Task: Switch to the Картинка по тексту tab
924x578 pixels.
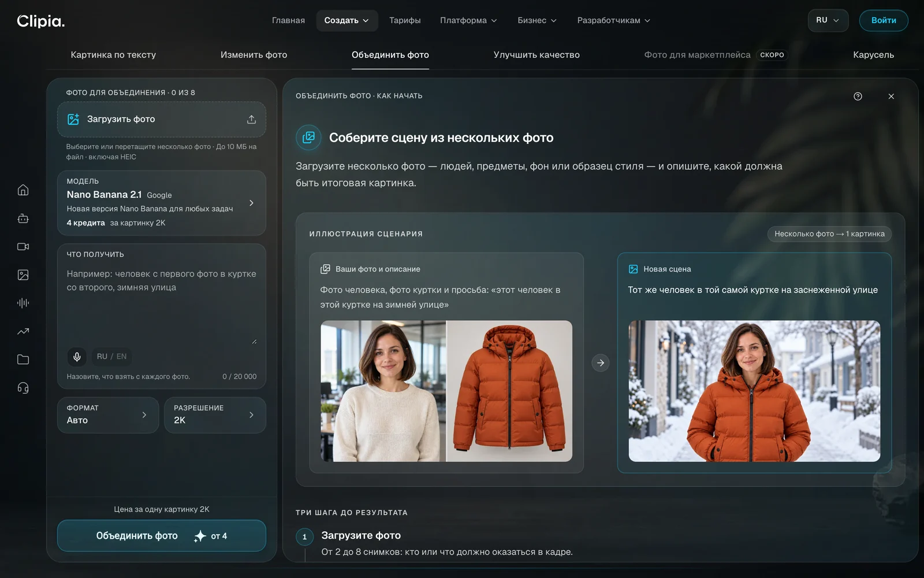Action: (113, 55)
